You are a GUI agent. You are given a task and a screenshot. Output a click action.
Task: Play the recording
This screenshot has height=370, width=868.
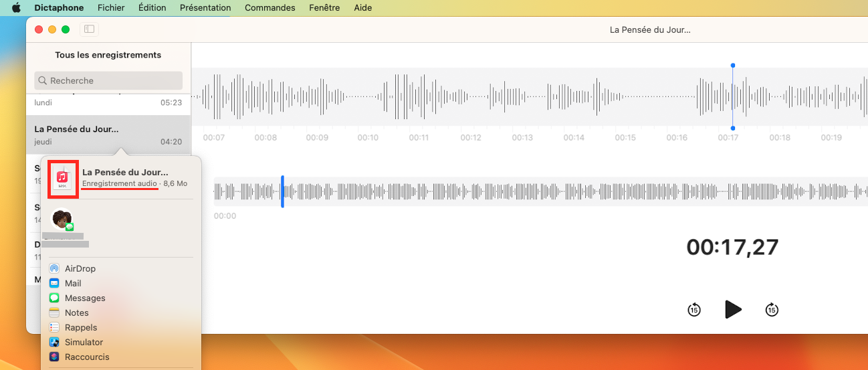[x=733, y=309]
